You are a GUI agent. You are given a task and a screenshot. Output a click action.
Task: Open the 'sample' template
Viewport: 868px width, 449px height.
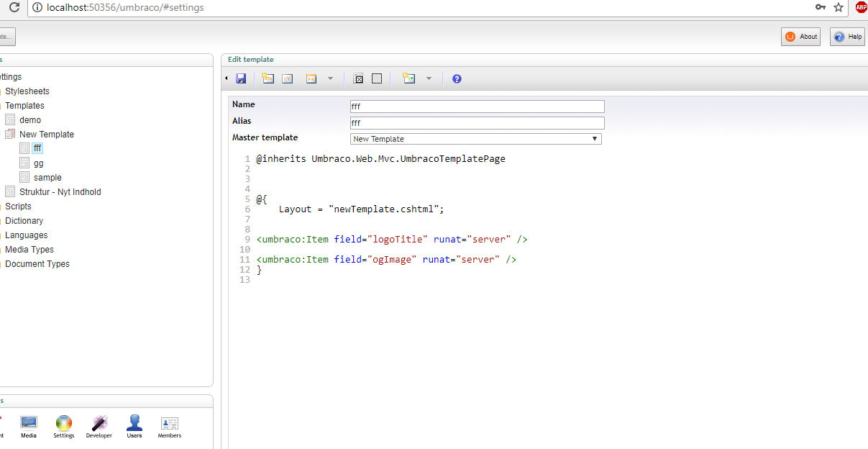(x=47, y=178)
